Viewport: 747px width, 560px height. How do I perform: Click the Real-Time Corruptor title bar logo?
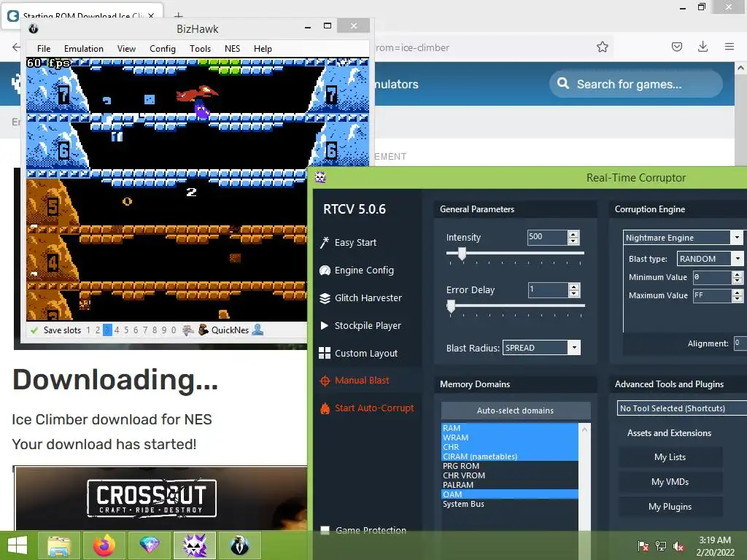320,178
